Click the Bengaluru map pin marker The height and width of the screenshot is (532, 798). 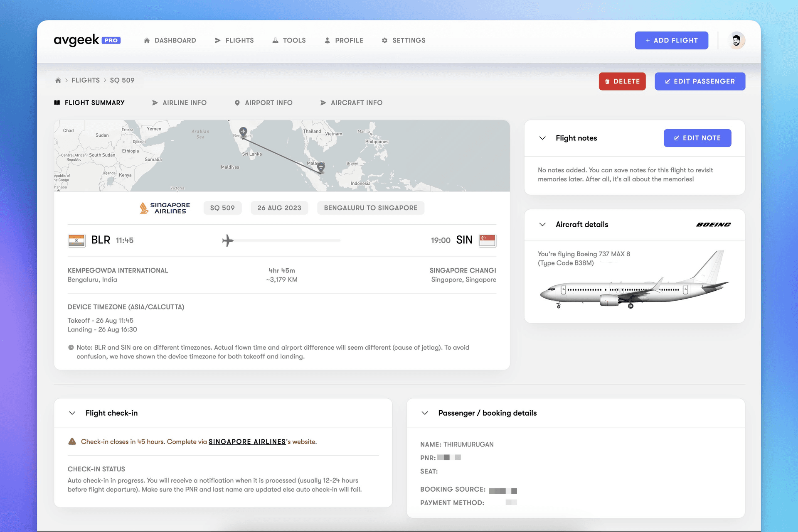243,132
